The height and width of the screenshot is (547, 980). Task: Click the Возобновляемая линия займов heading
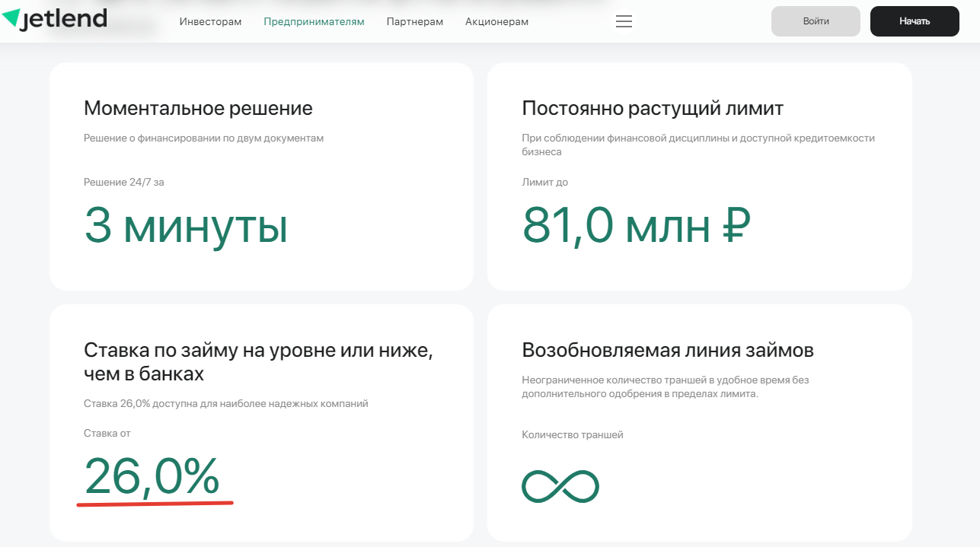click(x=667, y=350)
